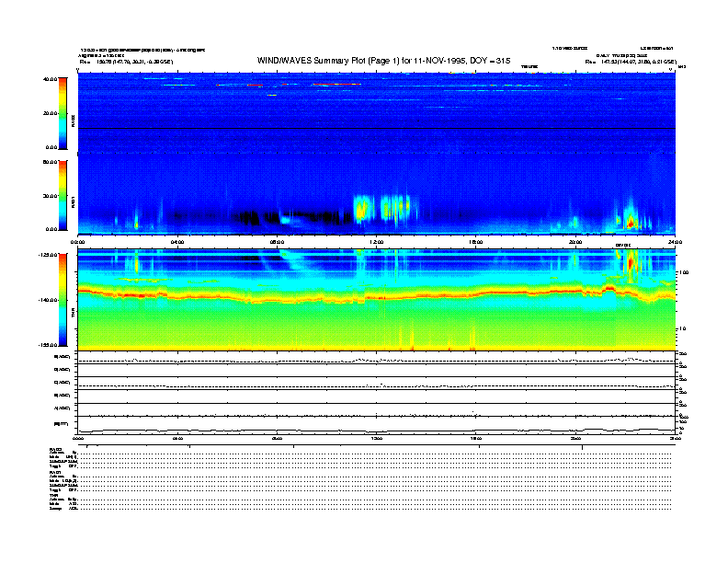Click the -155.00 label on TNR colorbar
Viewport: 728px width, 563px height.
click(x=48, y=345)
